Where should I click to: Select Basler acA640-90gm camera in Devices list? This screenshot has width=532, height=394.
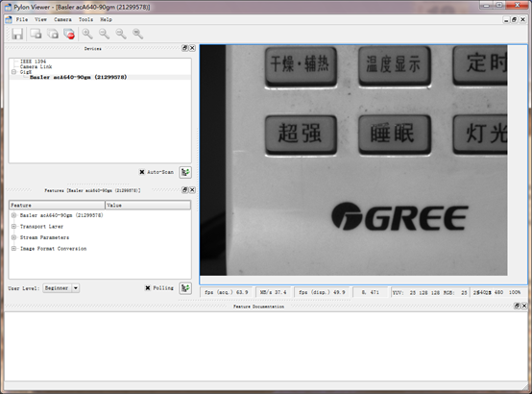tap(79, 77)
